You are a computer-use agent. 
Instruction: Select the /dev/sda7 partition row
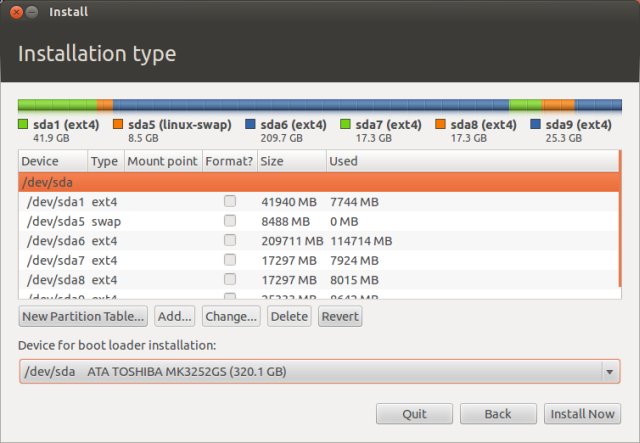click(318, 260)
